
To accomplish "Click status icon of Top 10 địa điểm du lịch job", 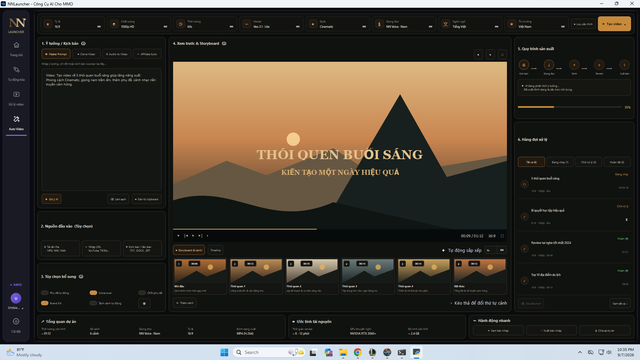I will pyautogui.click(x=524, y=280).
